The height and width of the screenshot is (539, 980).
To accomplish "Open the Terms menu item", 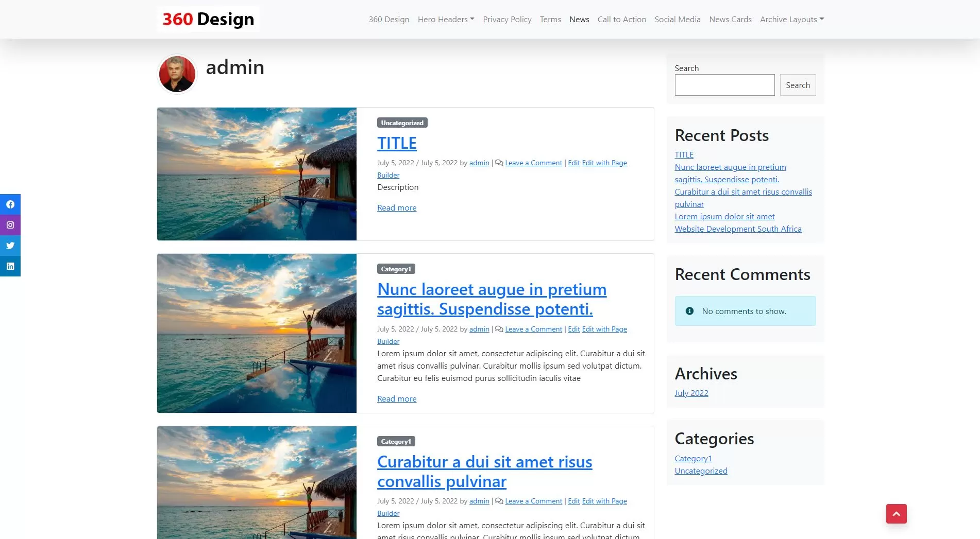I will pos(550,19).
